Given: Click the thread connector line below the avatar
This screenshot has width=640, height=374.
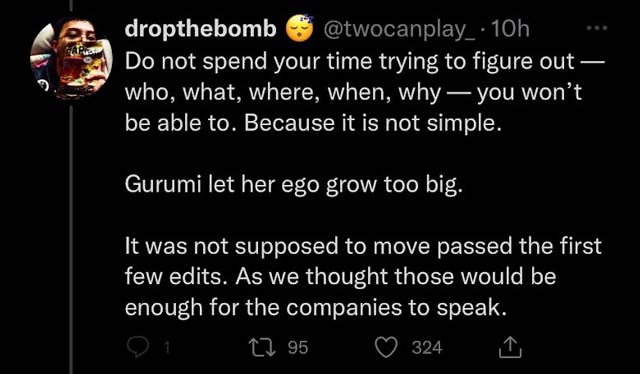Looking at the screenshot, I should pos(71,239).
